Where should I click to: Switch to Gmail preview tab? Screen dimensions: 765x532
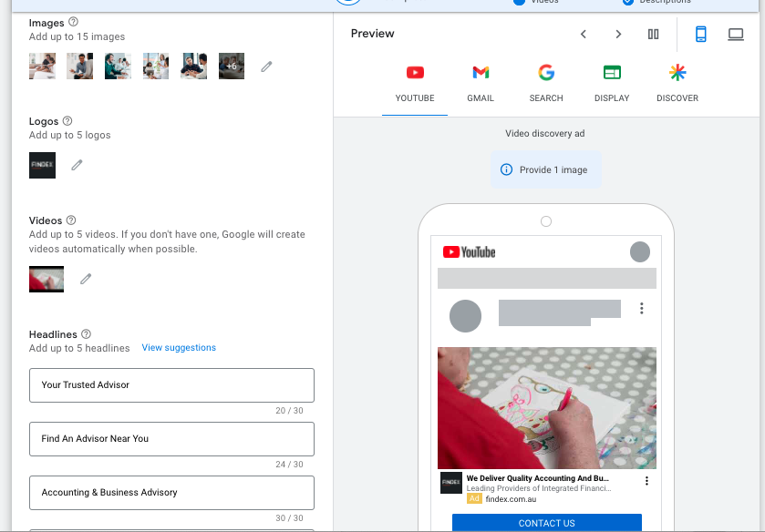481,83
